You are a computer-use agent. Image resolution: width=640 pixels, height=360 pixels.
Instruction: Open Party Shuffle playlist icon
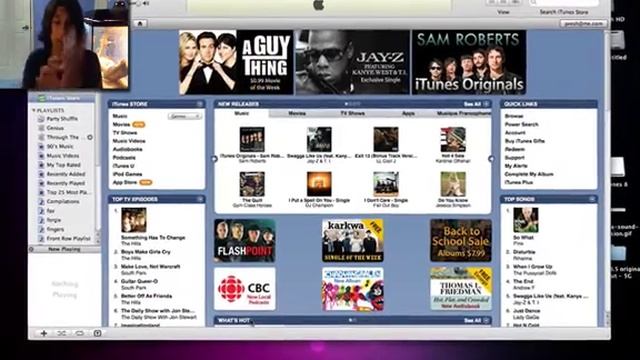coord(41,119)
